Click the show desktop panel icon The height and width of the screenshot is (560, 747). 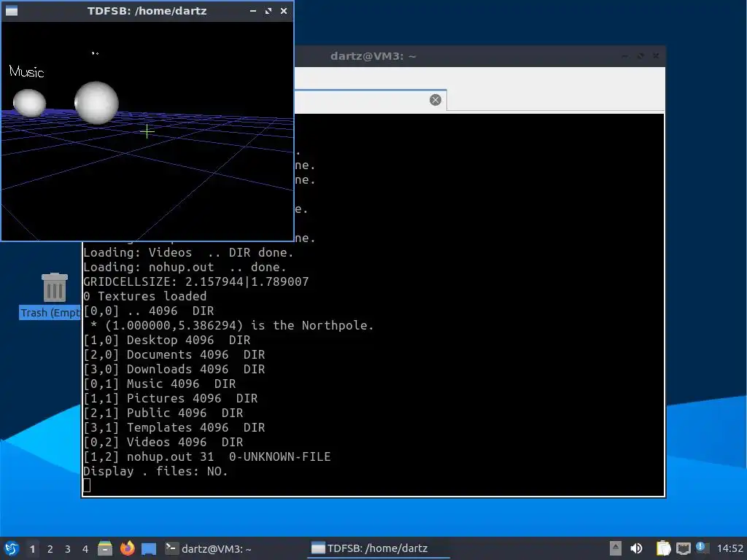pyautogui.click(x=149, y=548)
